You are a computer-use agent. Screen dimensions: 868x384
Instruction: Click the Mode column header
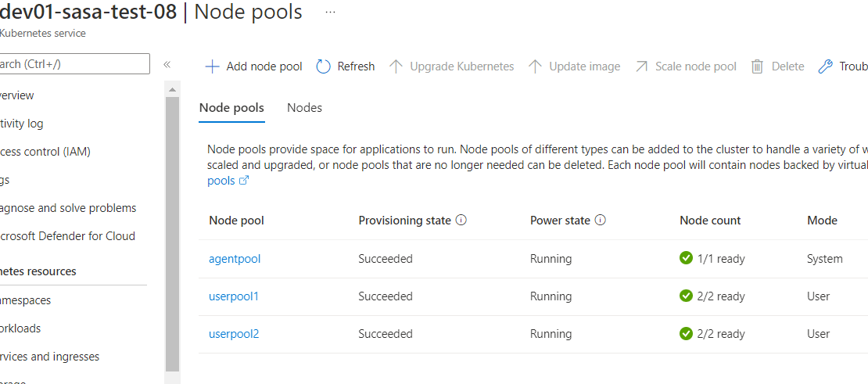822,221
